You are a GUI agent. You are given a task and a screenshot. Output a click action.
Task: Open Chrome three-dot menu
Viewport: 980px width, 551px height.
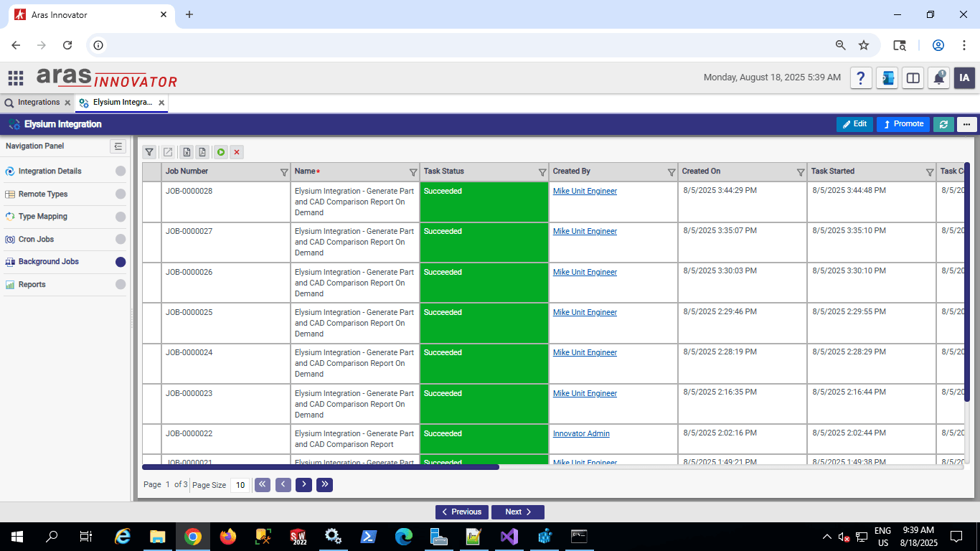[x=964, y=45]
